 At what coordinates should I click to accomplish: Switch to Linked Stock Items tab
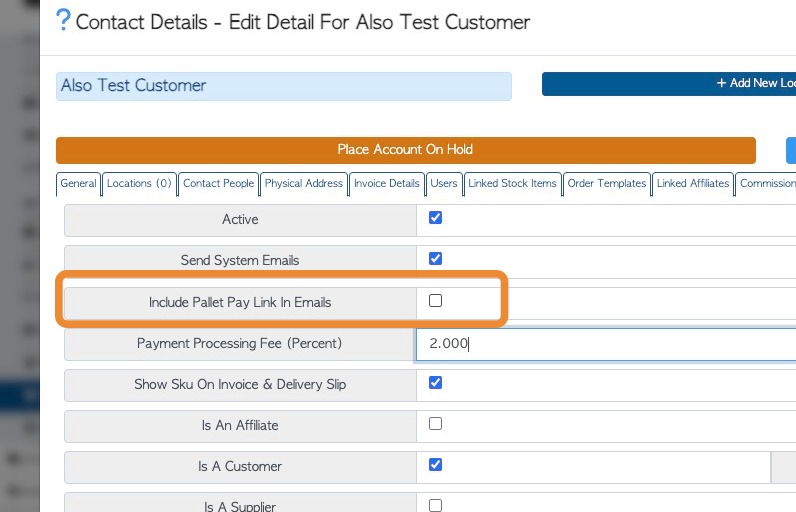pyautogui.click(x=514, y=184)
